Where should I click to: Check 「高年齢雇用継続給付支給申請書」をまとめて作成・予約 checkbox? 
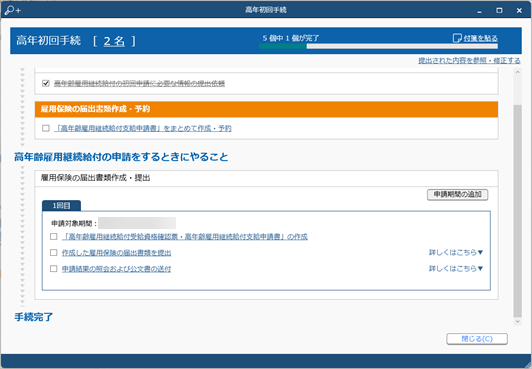[46, 128]
